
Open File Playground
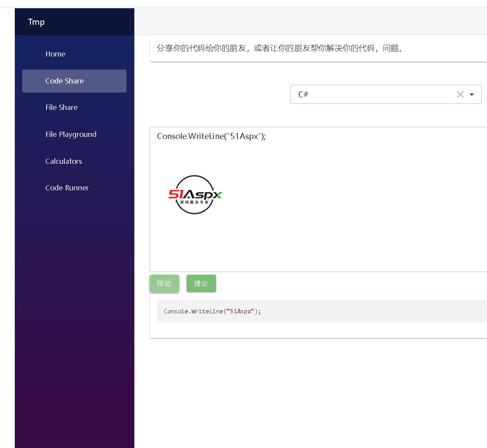(74, 134)
